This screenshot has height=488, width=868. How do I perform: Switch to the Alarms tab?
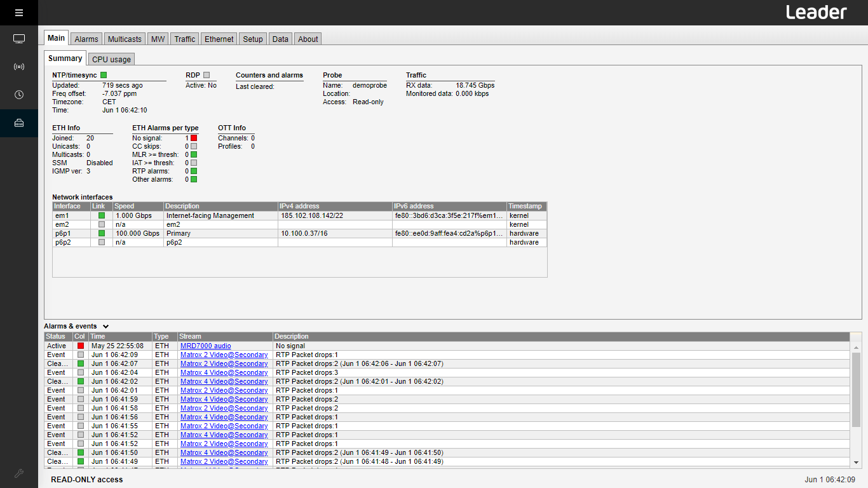(86, 39)
